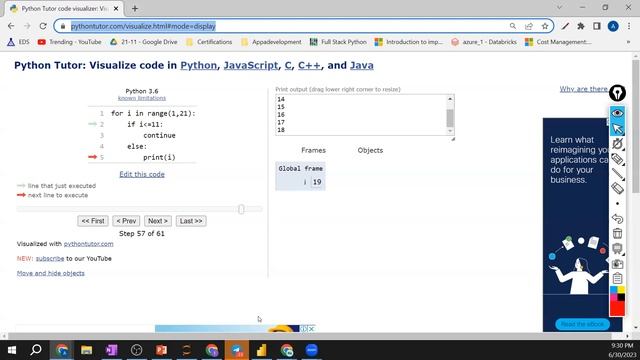Image resolution: width=640 pixels, height=360 pixels.
Task: Click the dot pen-size indicator
Action: [617, 203]
